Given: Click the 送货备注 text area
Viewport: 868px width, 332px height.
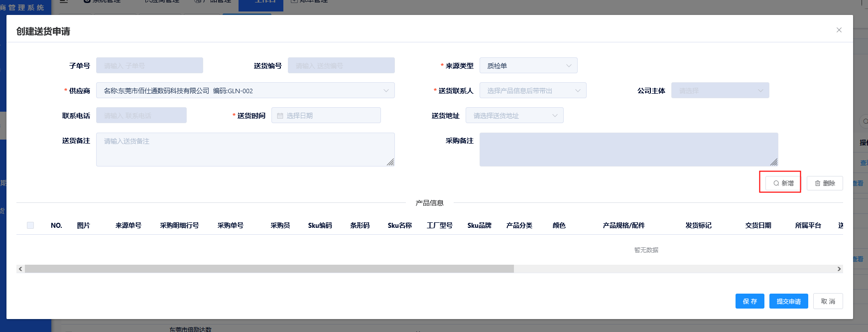Looking at the screenshot, I should point(245,150).
